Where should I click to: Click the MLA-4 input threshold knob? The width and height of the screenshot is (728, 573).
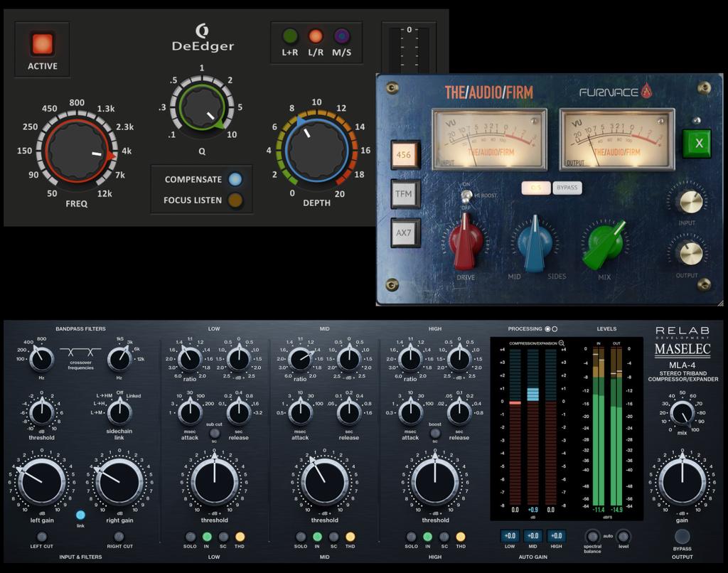[x=41, y=412]
